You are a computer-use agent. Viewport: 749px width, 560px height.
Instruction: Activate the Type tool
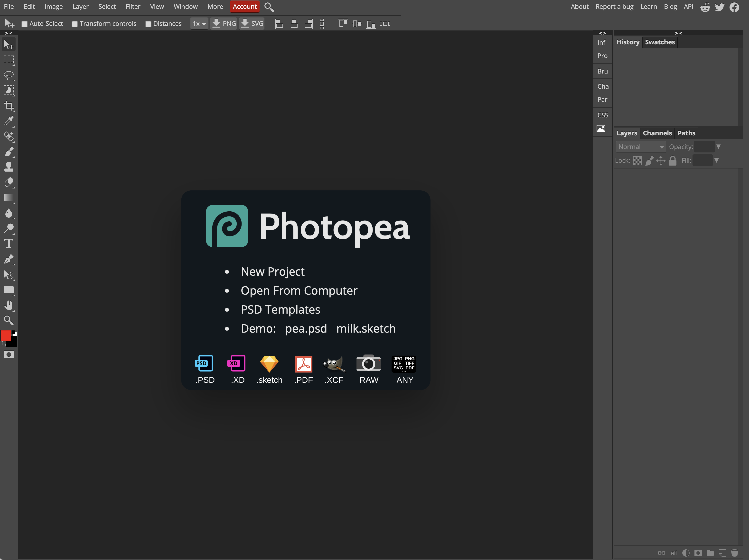click(x=9, y=244)
